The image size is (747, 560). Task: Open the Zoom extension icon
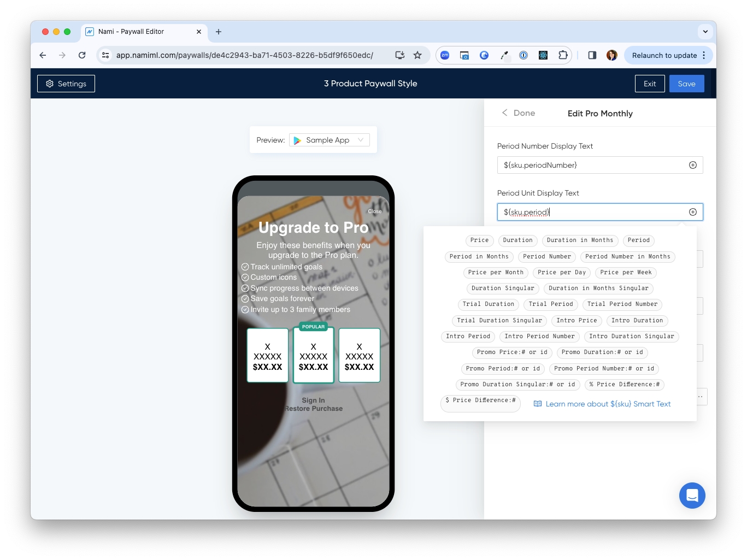coord(445,55)
